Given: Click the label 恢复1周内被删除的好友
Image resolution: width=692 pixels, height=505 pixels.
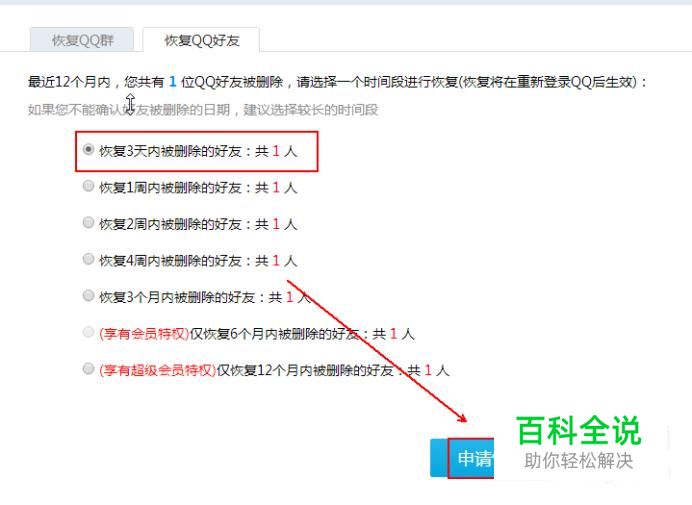Looking at the screenshot, I should tap(170, 188).
